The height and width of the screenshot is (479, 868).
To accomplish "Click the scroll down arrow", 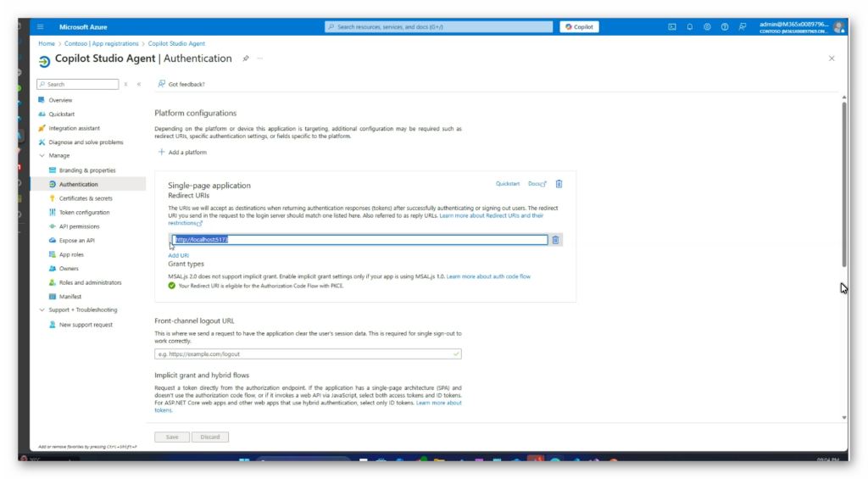I will click(843, 418).
